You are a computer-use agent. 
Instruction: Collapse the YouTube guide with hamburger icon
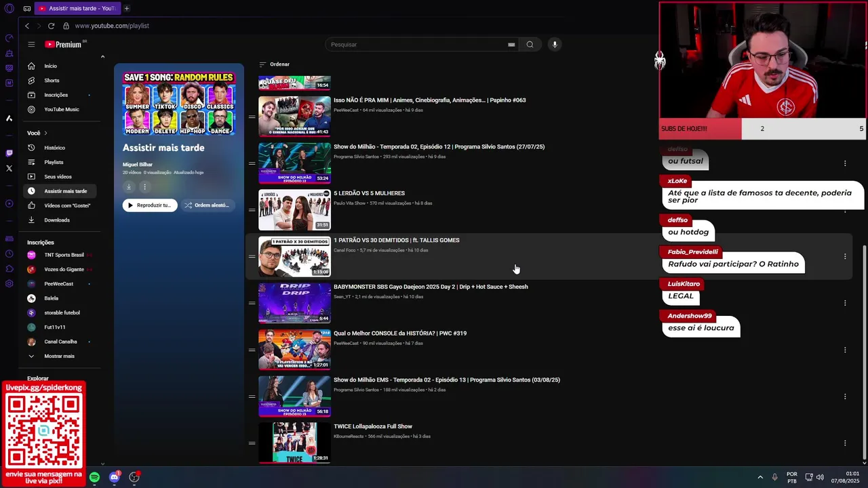[31, 44]
